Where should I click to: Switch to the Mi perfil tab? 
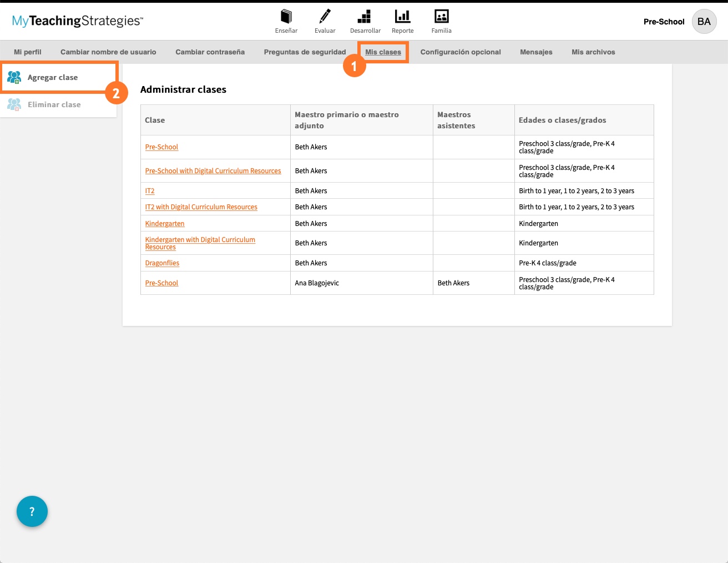27,52
